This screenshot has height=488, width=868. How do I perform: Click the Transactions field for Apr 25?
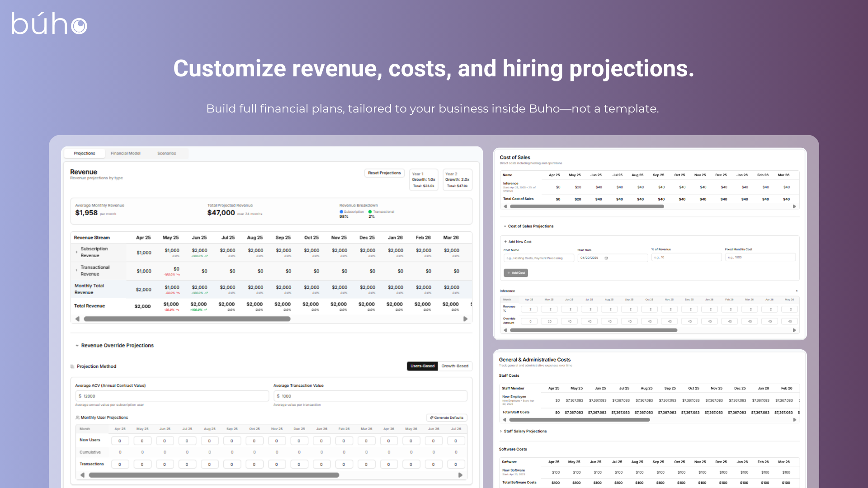tap(120, 464)
